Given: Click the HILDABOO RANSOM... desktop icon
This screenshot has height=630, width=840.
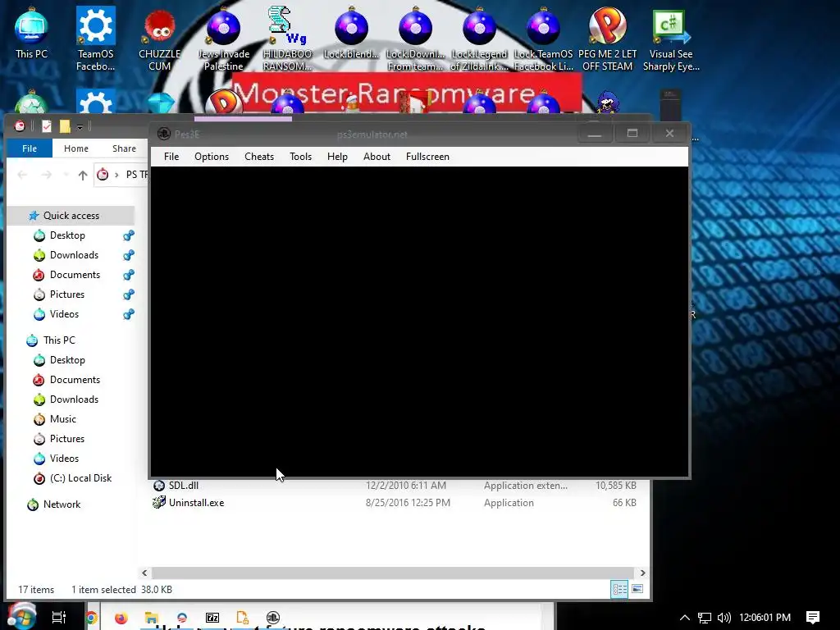Looking at the screenshot, I should click(x=287, y=39).
